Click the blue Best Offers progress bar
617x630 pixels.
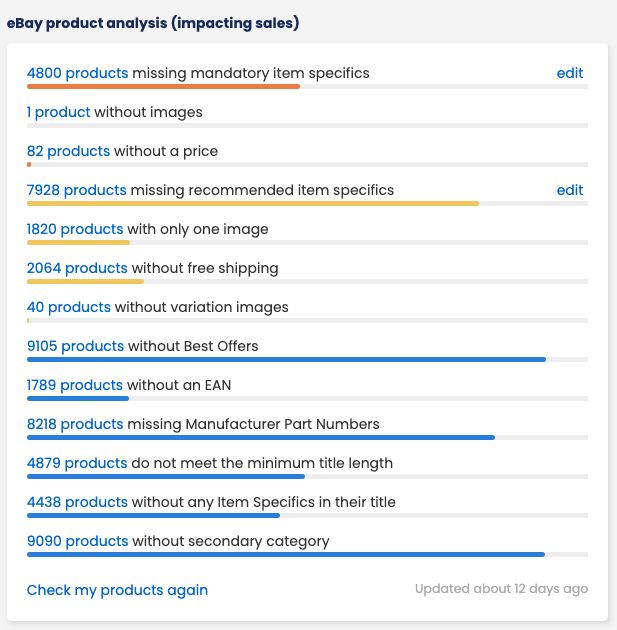click(286, 359)
